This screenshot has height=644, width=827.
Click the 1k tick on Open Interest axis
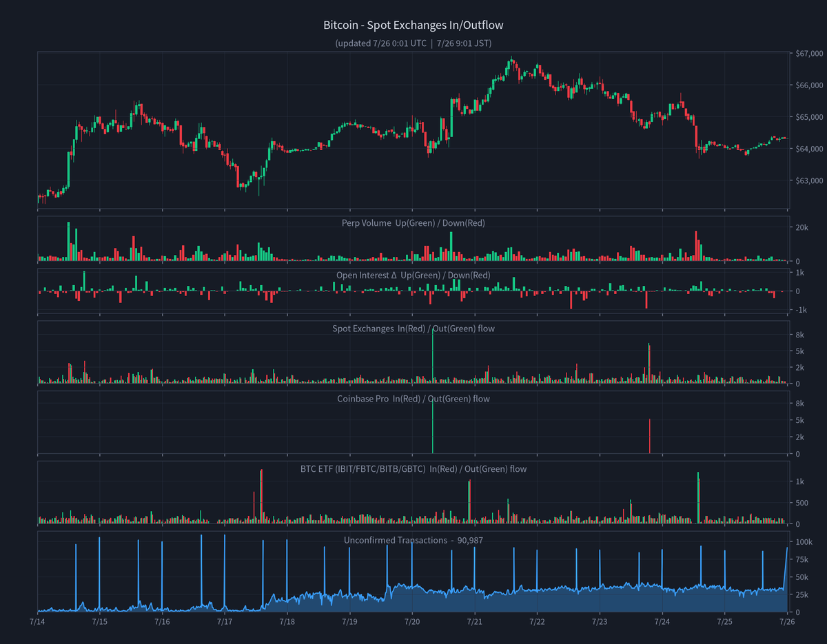point(799,273)
